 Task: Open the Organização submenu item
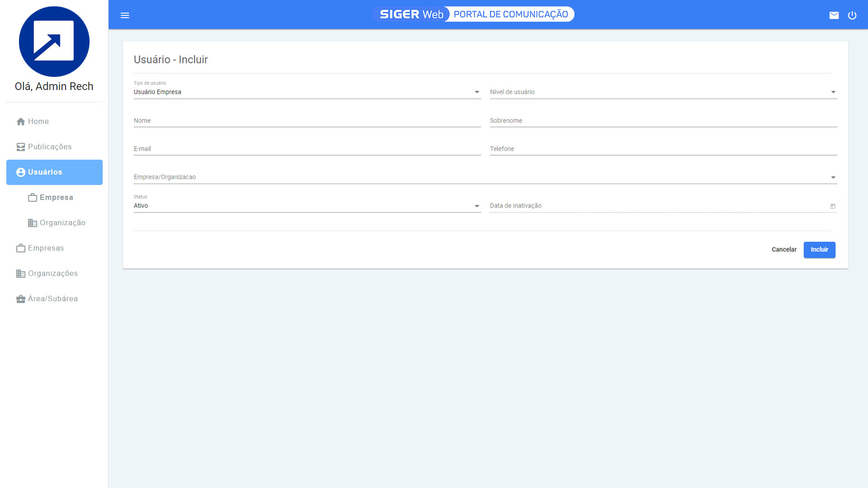coord(54,223)
